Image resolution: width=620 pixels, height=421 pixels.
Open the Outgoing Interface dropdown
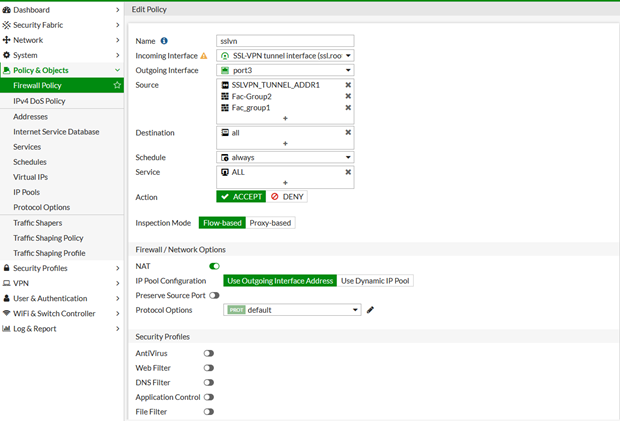click(x=285, y=70)
